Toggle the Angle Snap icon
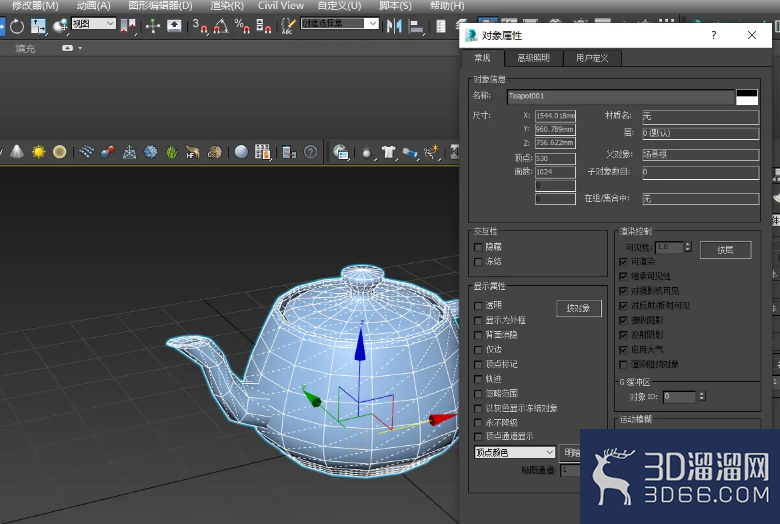This screenshot has width=780, height=524. [x=221, y=26]
